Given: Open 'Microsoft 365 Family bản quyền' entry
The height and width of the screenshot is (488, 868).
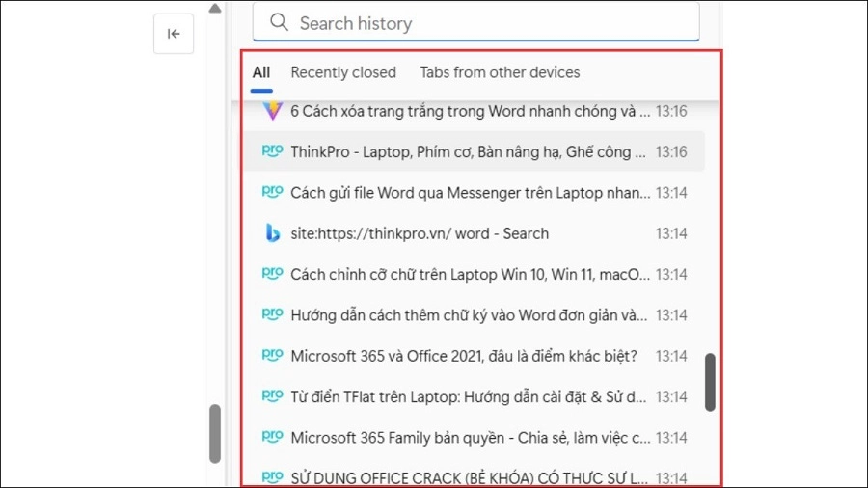Looking at the screenshot, I should [x=471, y=438].
